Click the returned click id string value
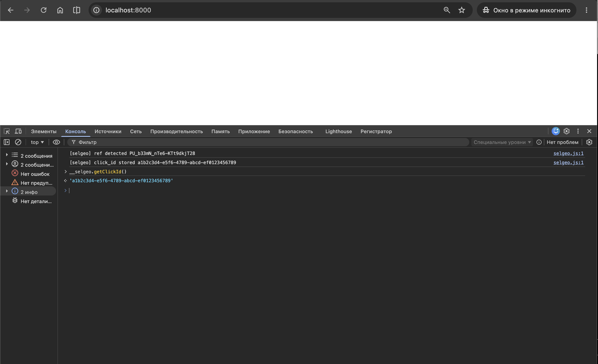The image size is (598, 364). tap(121, 181)
